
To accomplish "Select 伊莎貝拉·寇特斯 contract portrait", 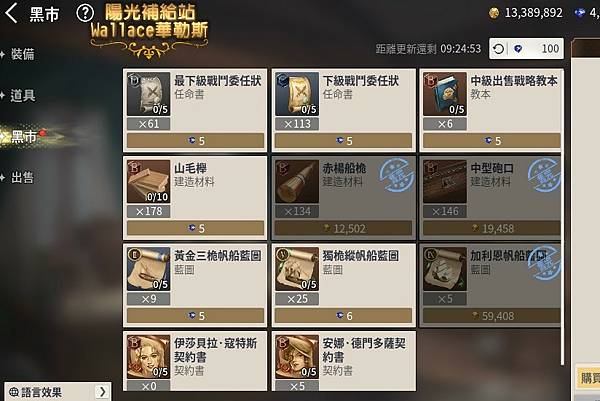I will coord(148,357).
